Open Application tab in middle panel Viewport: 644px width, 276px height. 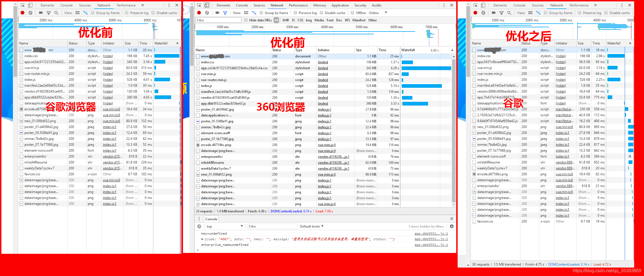tap(340, 5)
